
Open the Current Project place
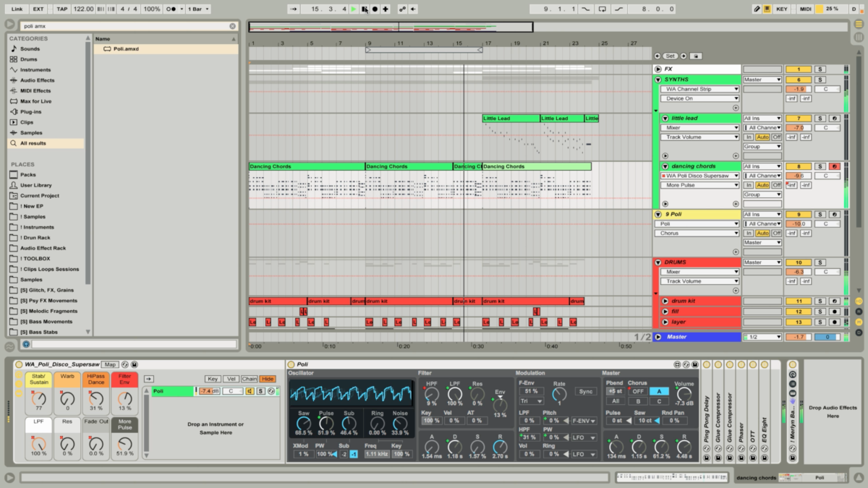[x=40, y=195]
